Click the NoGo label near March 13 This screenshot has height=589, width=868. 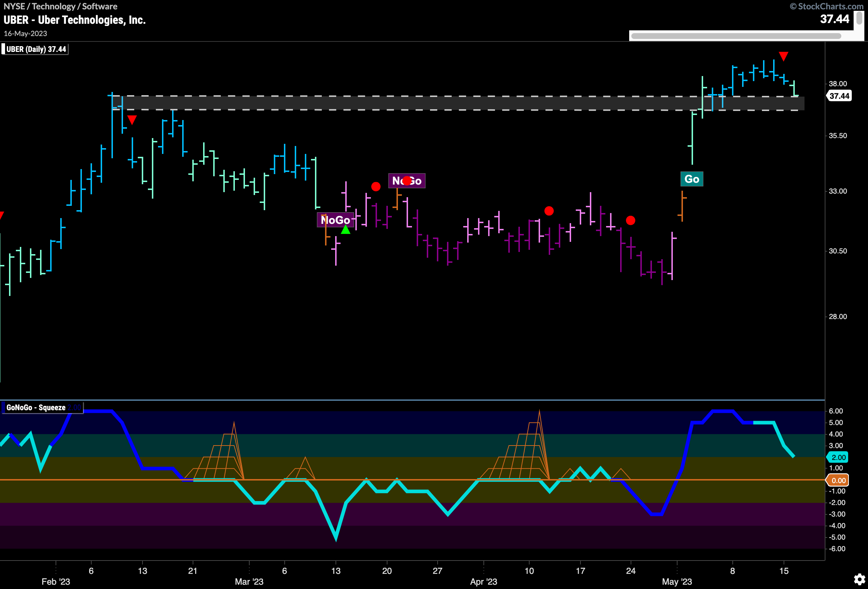coord(336,220)
